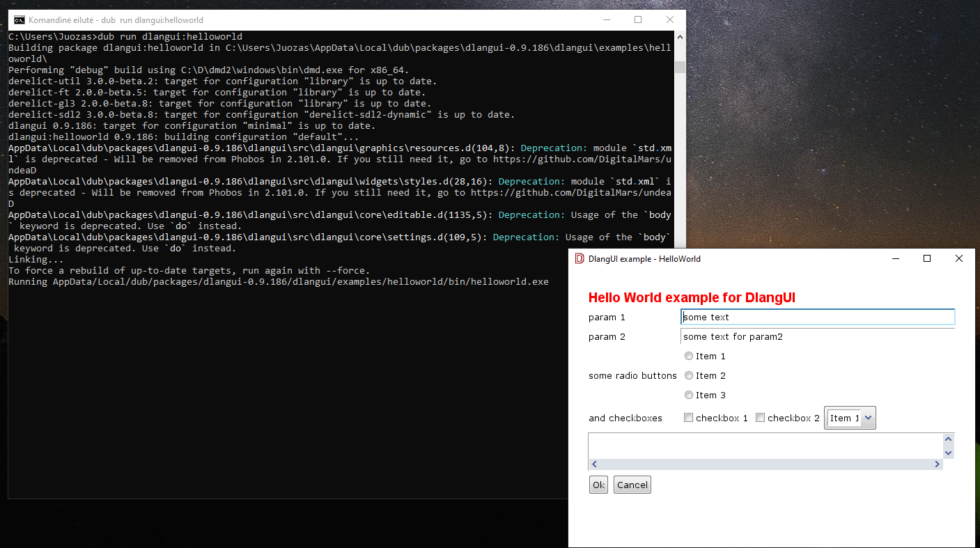The image size is (980, 548).
Task: Click the right arrow on the horizontal scrollbar
Action: pyautogui.click(x=937, y=464)
